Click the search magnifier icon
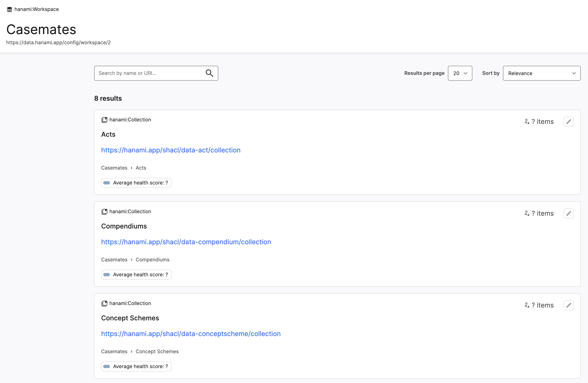The width and height of the screenshot is (588, 383). 210,73
